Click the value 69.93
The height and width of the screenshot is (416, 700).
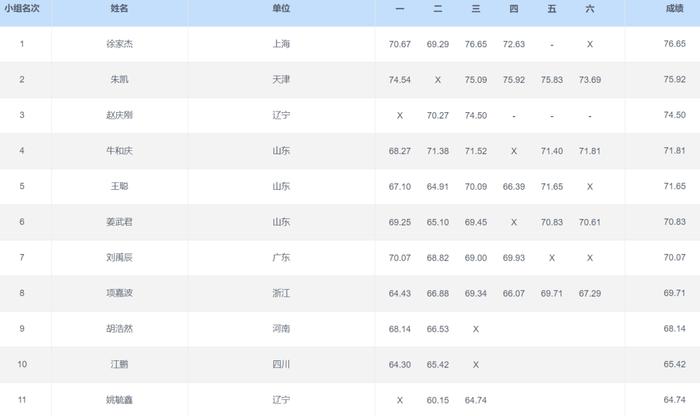point(514,258)
